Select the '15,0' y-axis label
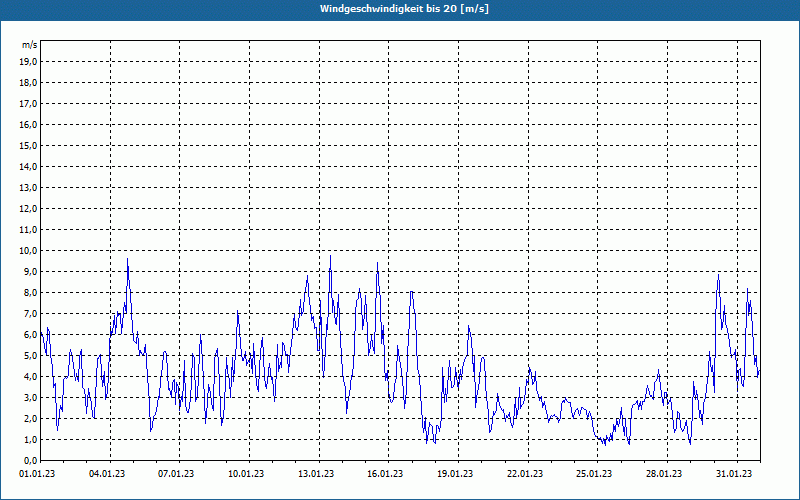This screenshot has width=800, height=500. pyautogui.click(x=28, y=145)
